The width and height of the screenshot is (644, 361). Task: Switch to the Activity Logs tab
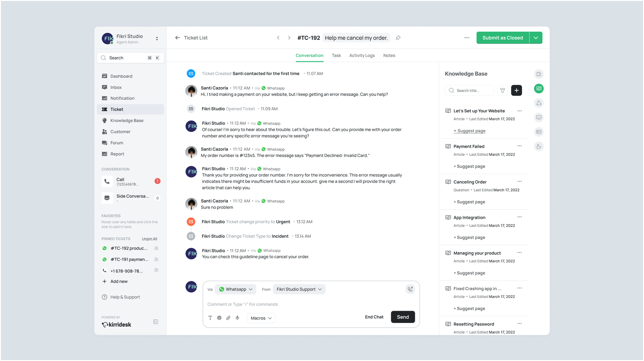(362, 55)
